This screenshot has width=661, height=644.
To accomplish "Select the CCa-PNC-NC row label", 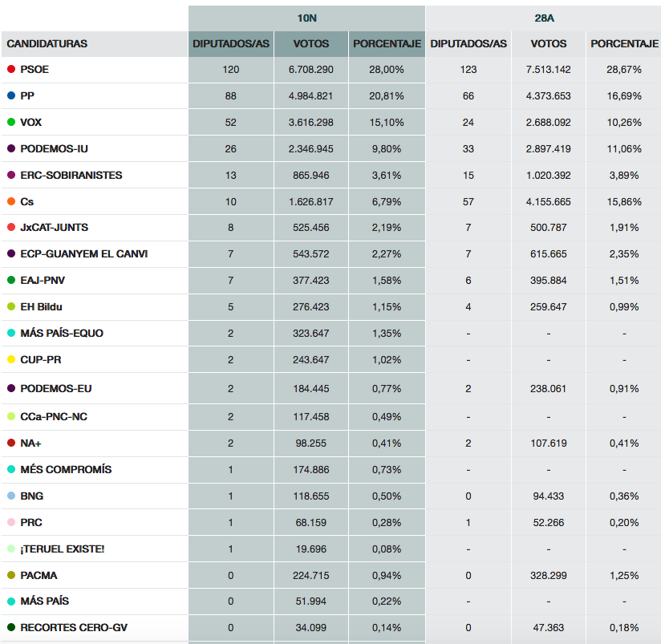I will tap(54, 417).
